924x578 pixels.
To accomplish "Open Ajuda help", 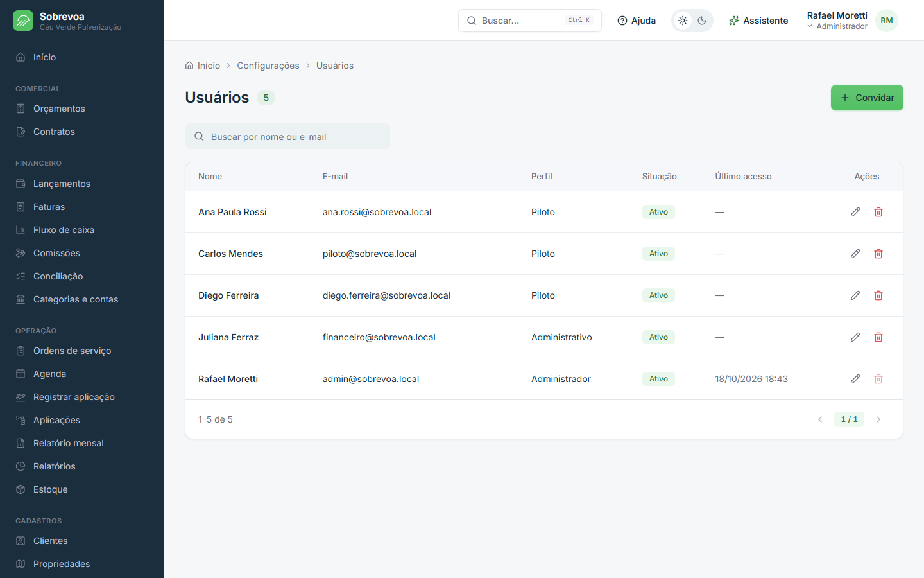I will (x=637, y=21).
